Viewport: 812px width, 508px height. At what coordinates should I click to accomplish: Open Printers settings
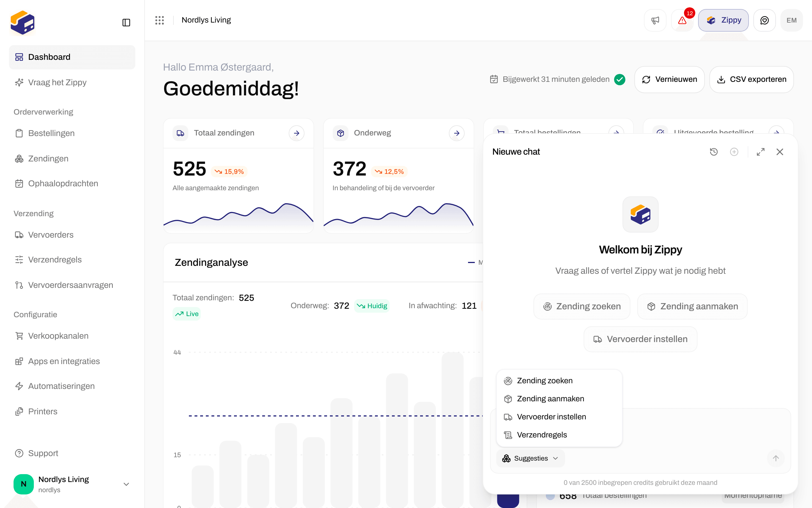tap(72, 411)
